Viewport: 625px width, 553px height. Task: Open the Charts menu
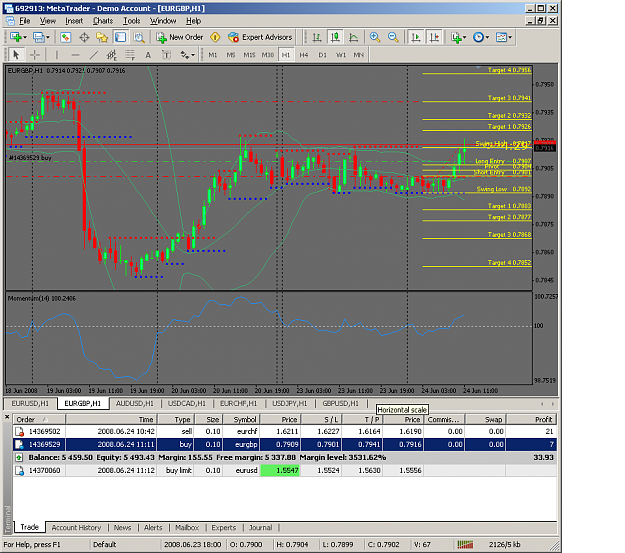coord(103,21)
